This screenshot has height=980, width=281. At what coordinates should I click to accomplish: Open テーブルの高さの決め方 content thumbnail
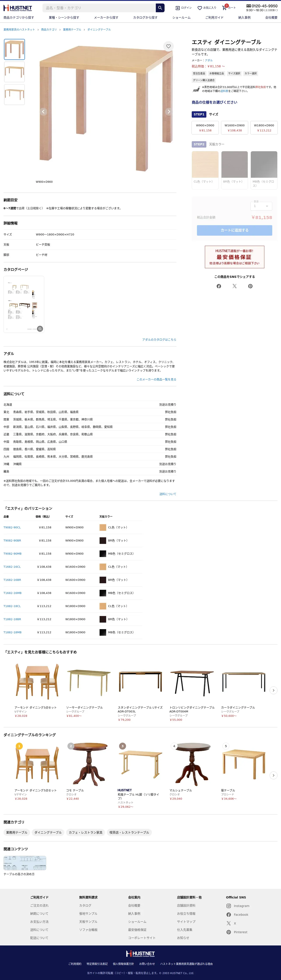click(x=25, y=863)
